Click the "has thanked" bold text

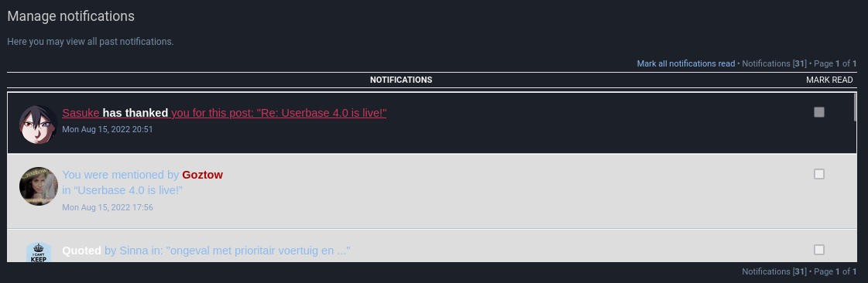point(136,113)
